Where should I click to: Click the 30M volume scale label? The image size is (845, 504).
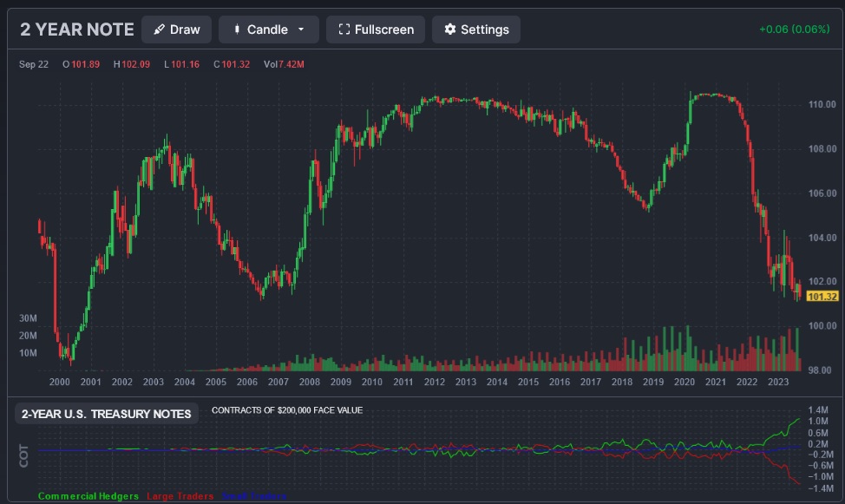28,318
